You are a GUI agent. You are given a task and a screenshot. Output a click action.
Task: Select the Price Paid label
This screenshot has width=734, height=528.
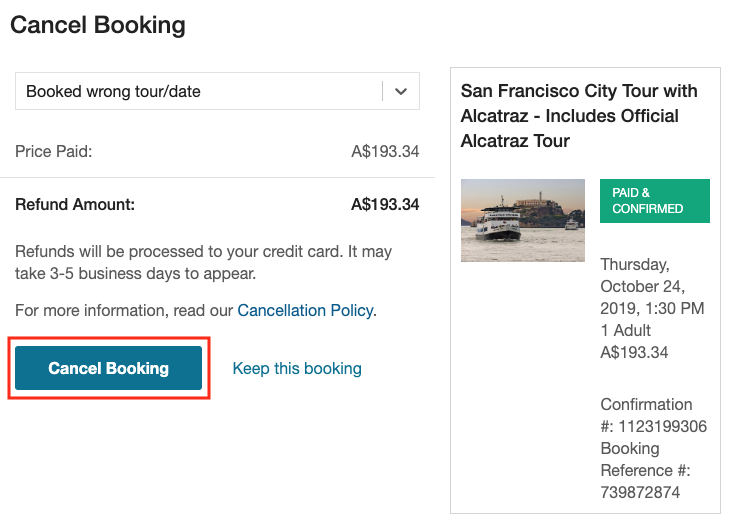click(53, 151)
